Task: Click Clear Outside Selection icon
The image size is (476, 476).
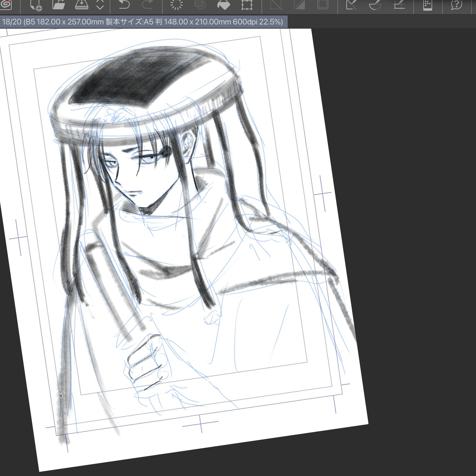Action: click(200, 5)
